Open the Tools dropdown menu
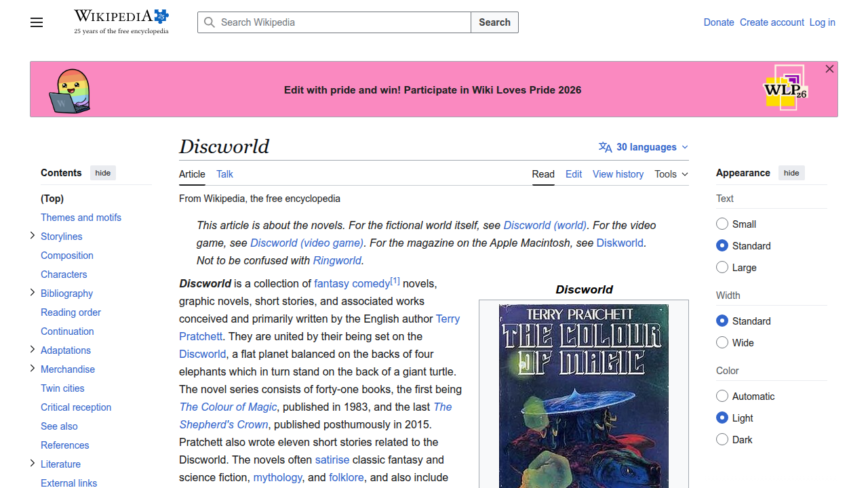 671,174
